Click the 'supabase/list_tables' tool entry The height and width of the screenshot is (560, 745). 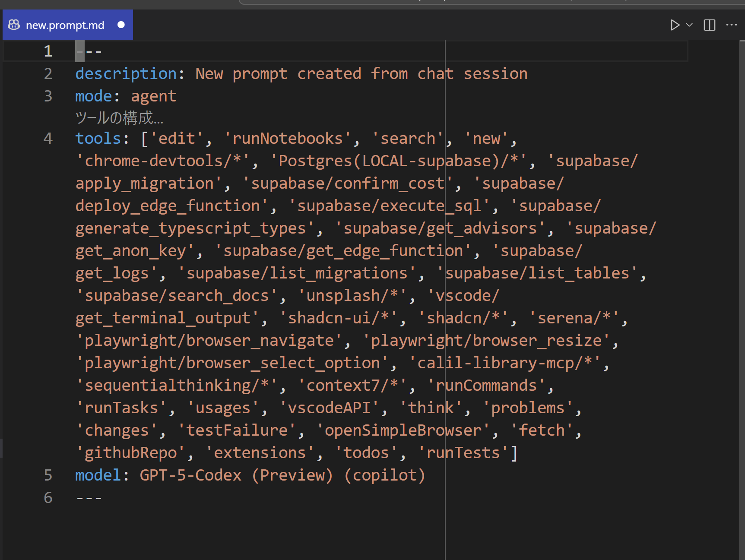[x=537, y=273]
